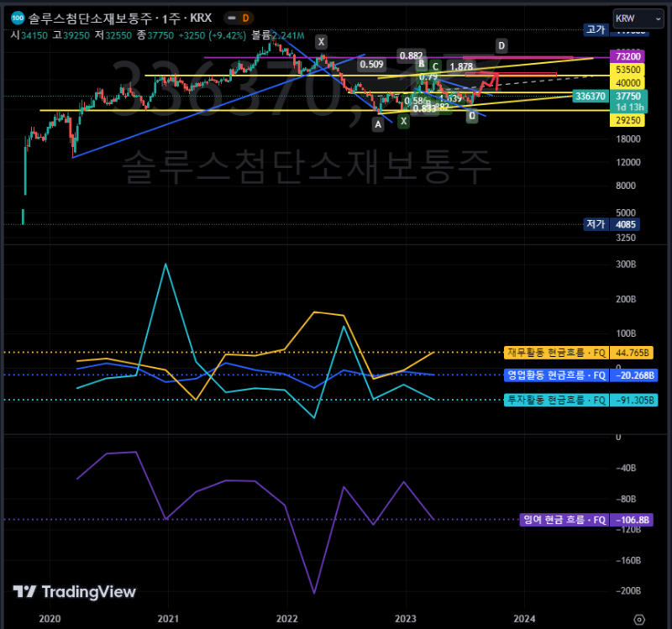Select the green X pattern label
The height and width of the screenshot is (629, 672).
(x=403, y=121)
